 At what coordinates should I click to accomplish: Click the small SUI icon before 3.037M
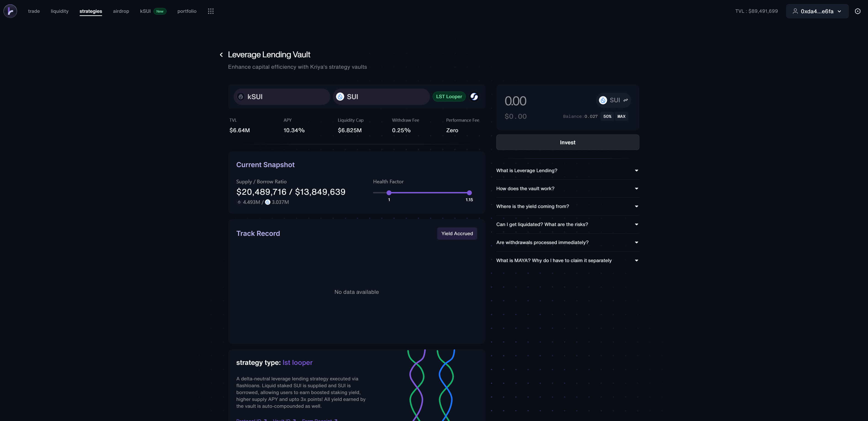pyautogui.click(x=267, y=202)
